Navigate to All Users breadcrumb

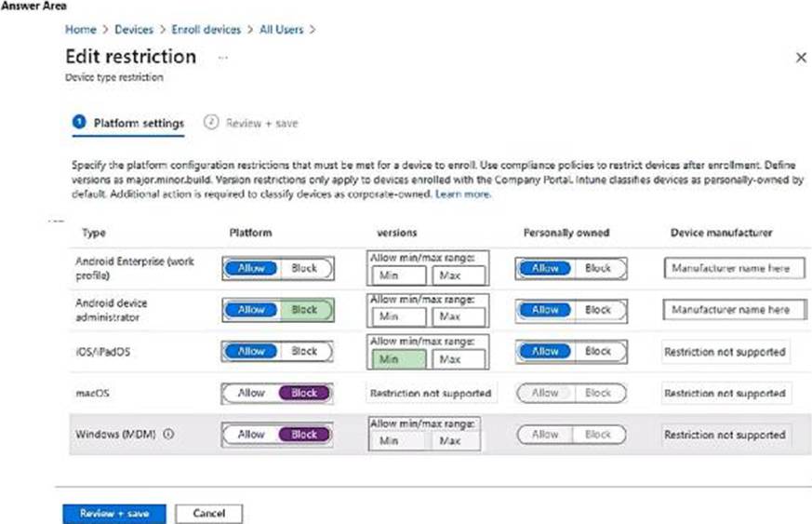[281, 30]
